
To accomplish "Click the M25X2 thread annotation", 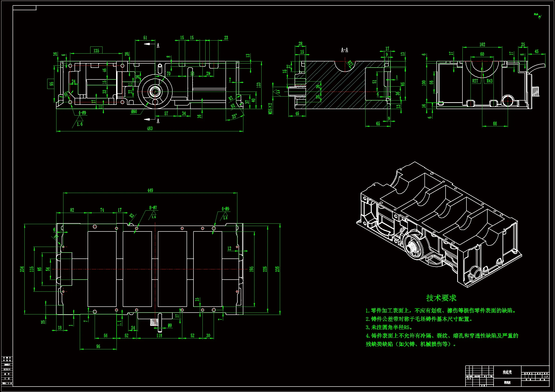I will (270, 108).
